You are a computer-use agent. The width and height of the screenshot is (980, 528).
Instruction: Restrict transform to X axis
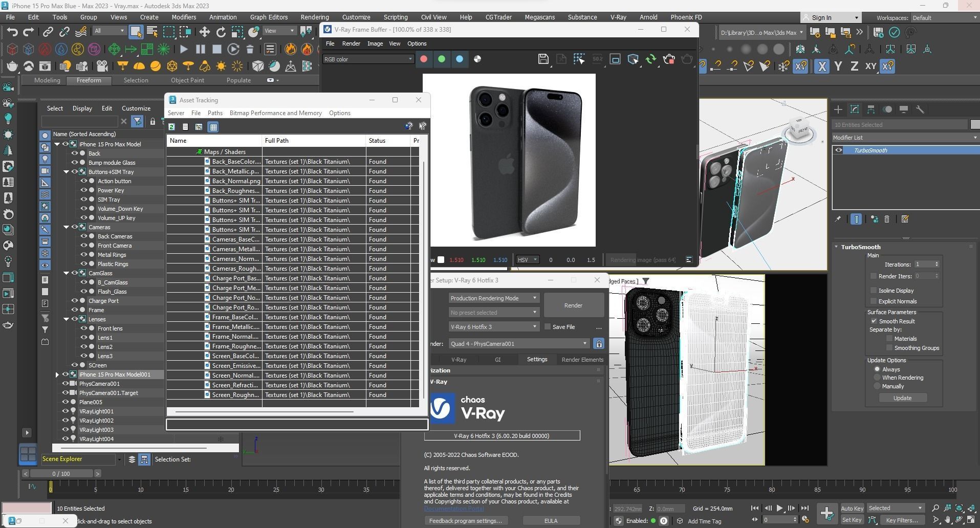coord(822,67)
